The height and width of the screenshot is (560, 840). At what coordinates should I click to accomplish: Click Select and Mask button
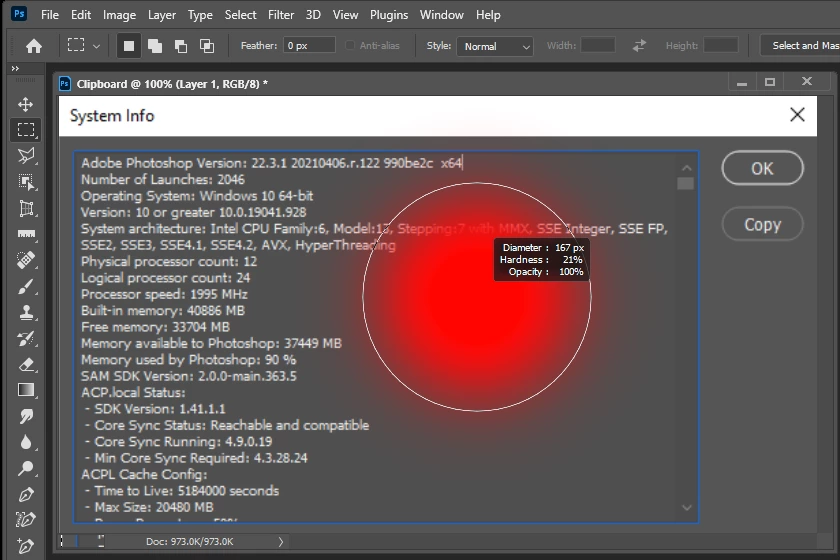pos(800,46)
